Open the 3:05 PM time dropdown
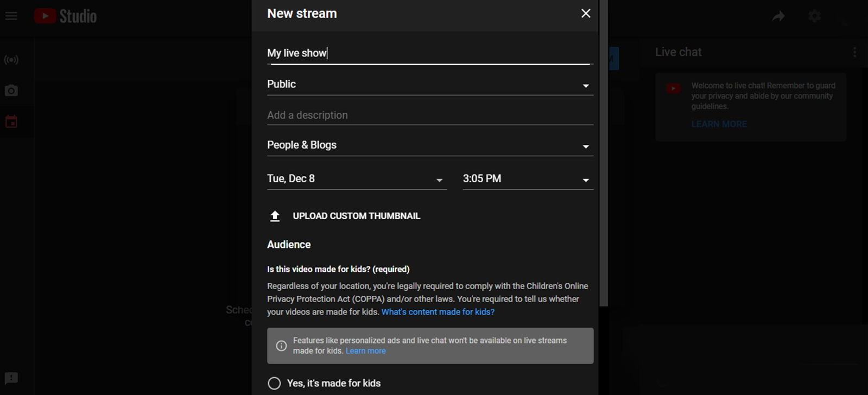The width and height of the screenshot is (868, 395). 527,179
